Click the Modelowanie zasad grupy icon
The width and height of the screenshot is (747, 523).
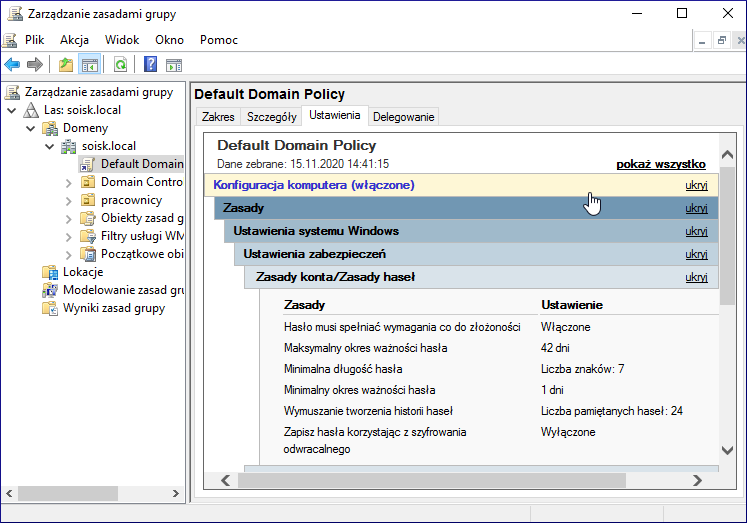click(50, 290)
